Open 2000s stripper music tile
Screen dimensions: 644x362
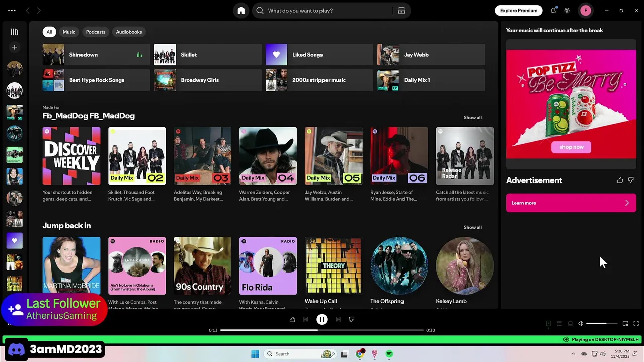pos(319,80)
